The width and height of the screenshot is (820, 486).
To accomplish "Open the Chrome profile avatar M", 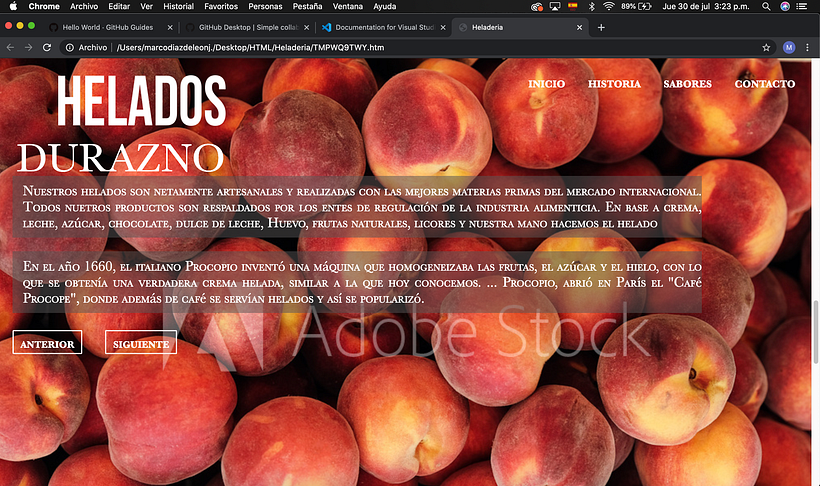I will (789, 48).
